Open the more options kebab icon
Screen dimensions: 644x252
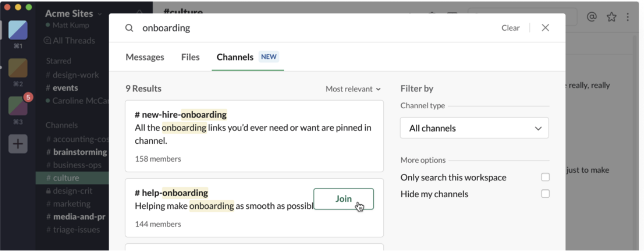(628, 17)
